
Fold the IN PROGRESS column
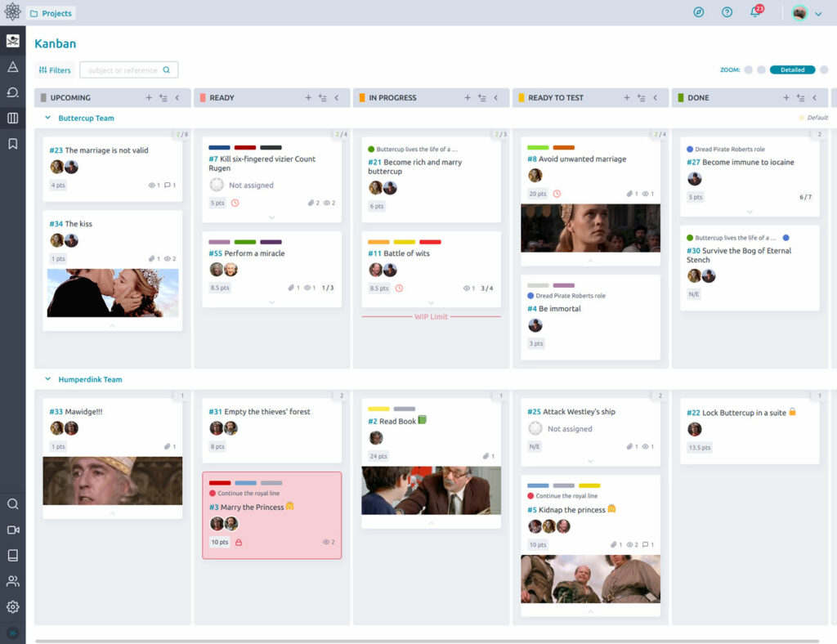(x=496, y=97)
